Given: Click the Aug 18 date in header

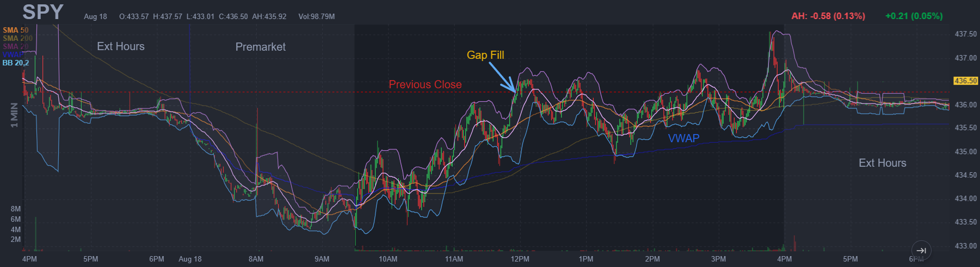Looking at the screenshot, I should point(95,16).
